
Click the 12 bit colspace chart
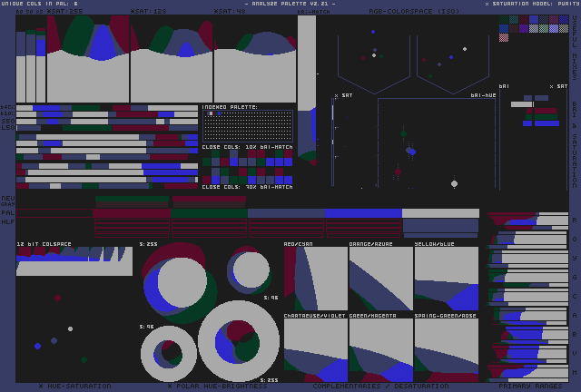[x=74, y=261]
